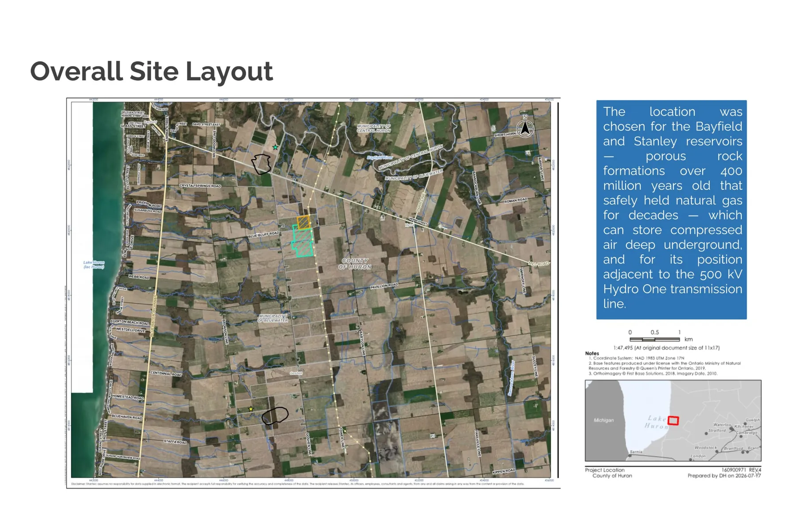Click the "ROMAN ROAD" label
This screenshot has width=798, height=532.
[x=516, y=200]
